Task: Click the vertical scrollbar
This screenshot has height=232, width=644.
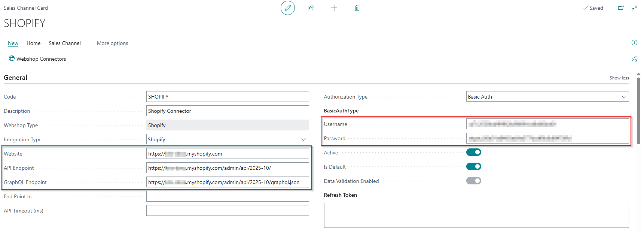Action: pyautogui.click(x=638, y=111)
